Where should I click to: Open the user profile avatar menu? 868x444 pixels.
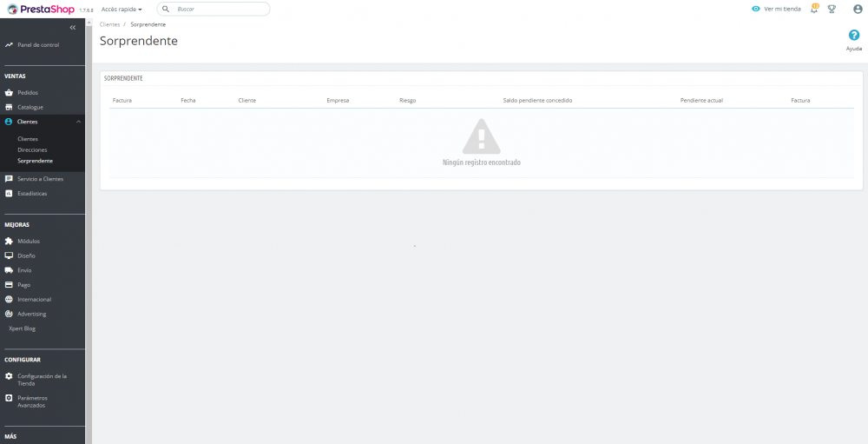858,9
